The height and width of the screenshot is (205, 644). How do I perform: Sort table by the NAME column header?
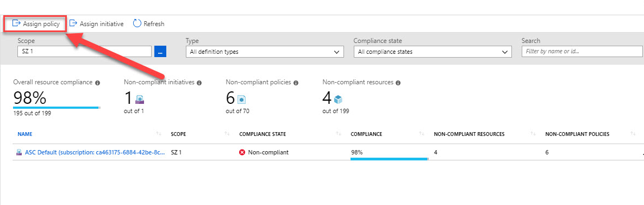tap(25, 134)
